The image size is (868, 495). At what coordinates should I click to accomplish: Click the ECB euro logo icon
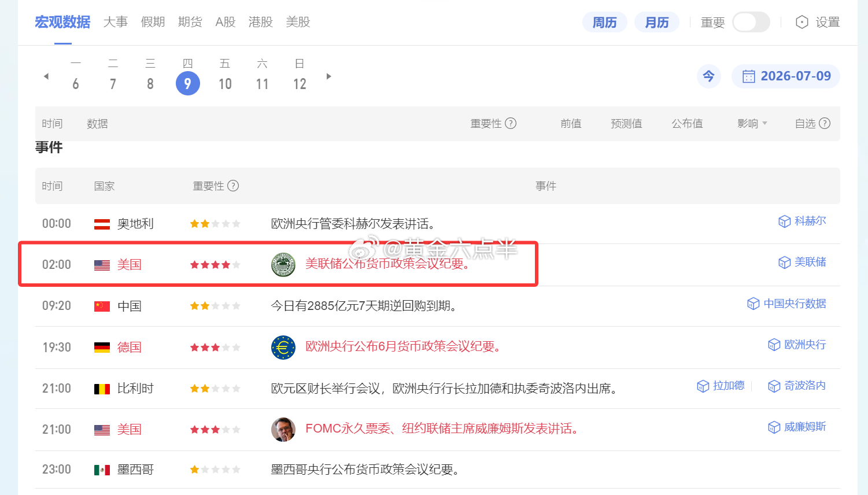tap(283, 347)
